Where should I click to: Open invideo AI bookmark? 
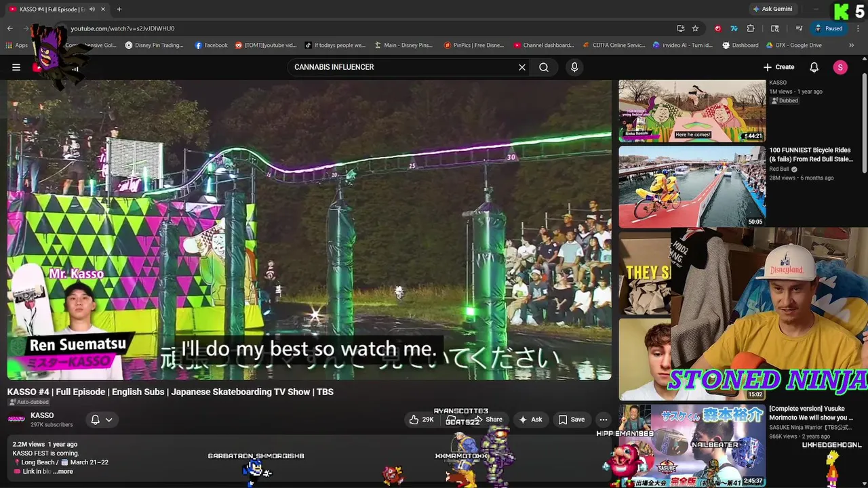click(x=683, y=45)
